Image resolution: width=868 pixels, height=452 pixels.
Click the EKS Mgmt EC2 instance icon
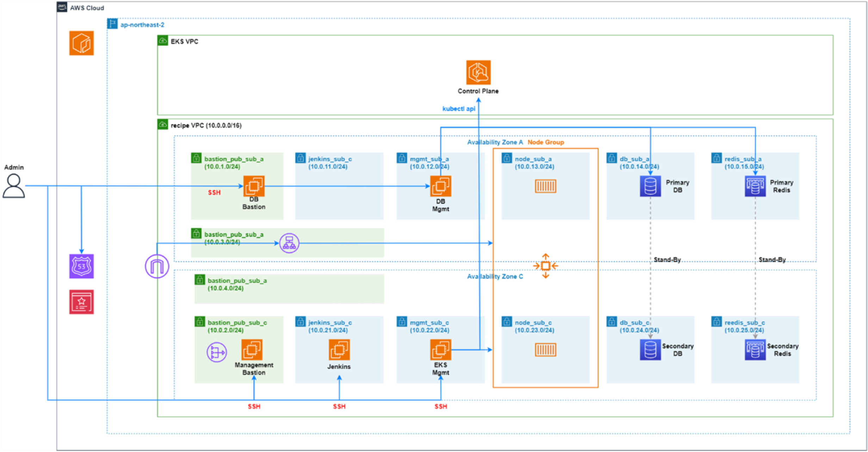[440, 349]
